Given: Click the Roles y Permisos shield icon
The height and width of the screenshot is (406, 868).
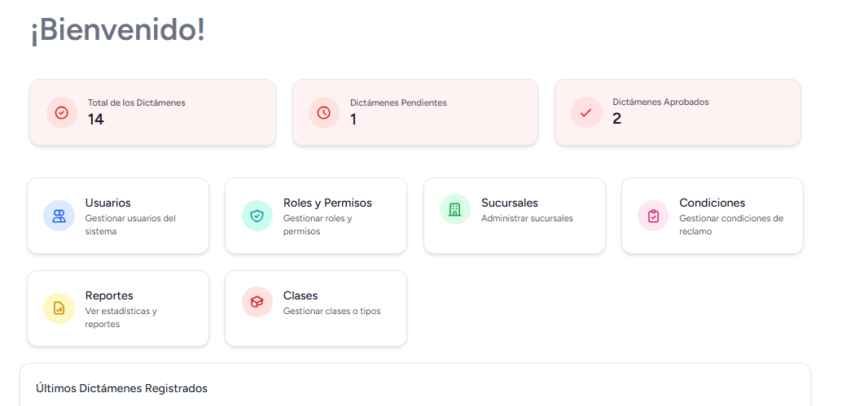Looking at the screenshot, I should coord(257,216).
